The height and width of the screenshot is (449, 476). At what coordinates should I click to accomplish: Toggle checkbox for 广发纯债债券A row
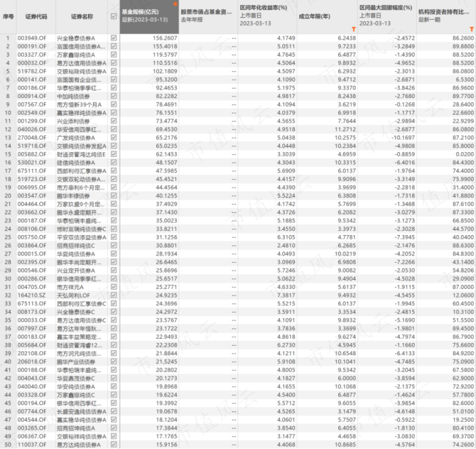tap(114, 137)
